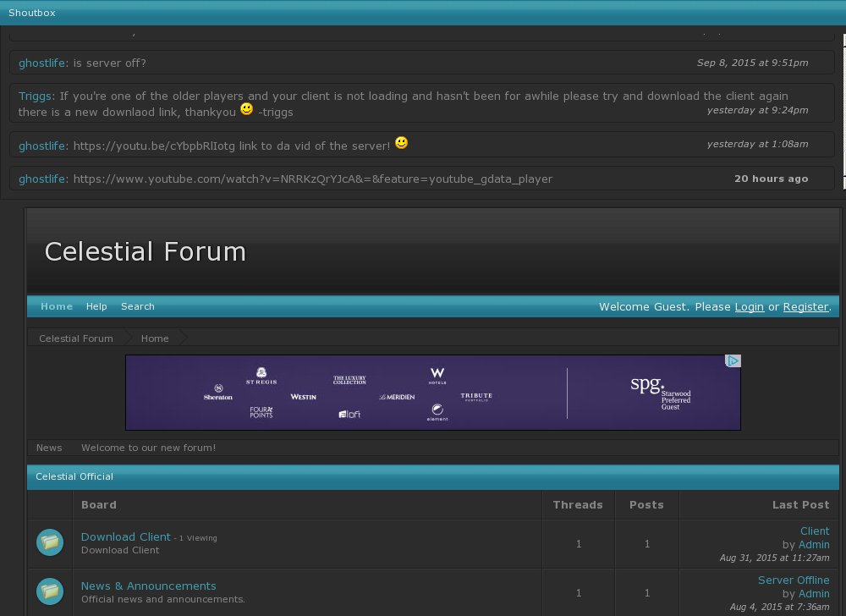Click the News & Announcements folder icon
This screenshot has width=846, height=616.
[x=50, y=591]
